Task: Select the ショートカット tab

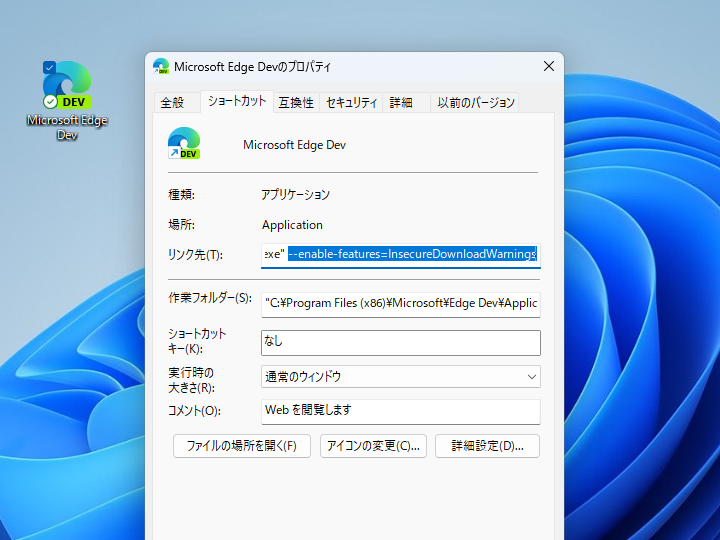Action: pos(237,101)
